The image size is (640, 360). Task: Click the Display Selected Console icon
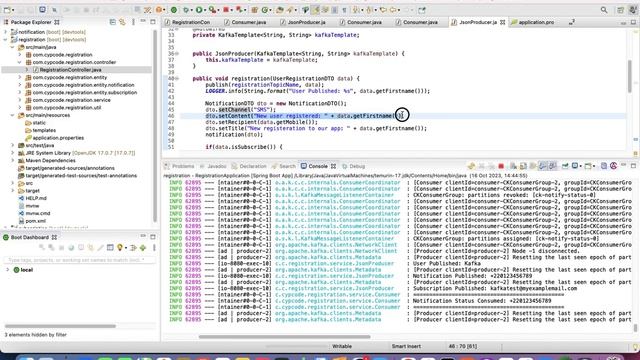(x=575, y=166)
